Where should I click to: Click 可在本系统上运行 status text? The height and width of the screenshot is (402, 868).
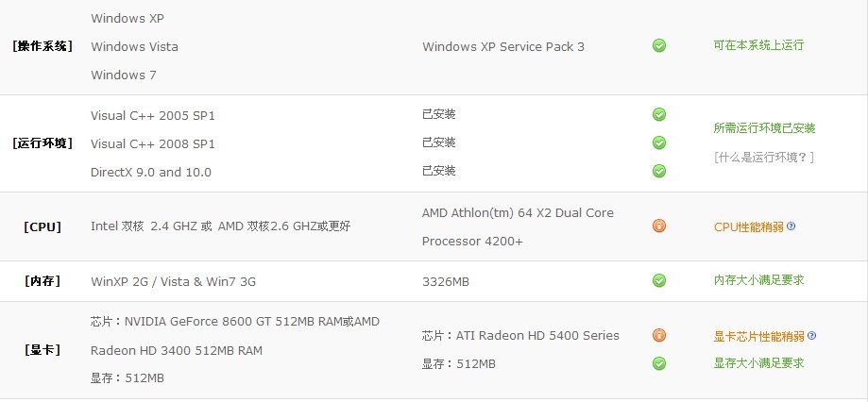click(758, 45)
